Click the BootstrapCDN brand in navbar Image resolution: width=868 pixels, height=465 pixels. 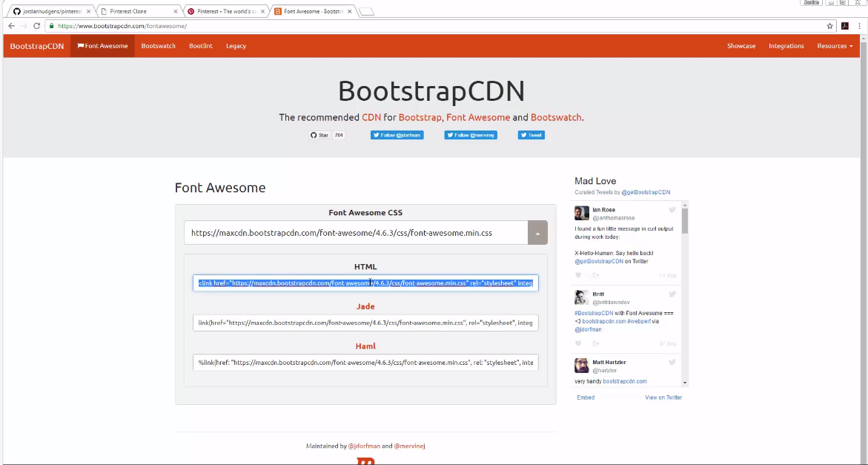[x=37, y=46]
